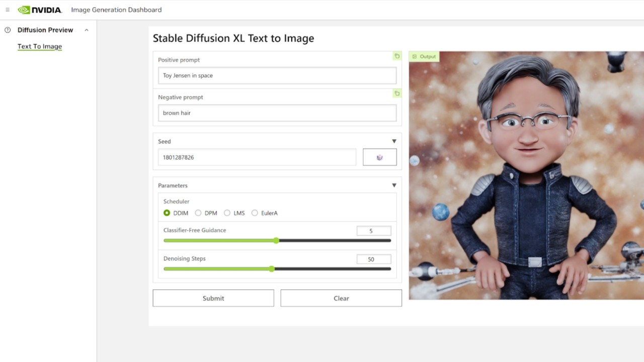Collapse the Parameters section
Image resolution: width=644 pixels, height=362 pixels.
tap(394, 185)
